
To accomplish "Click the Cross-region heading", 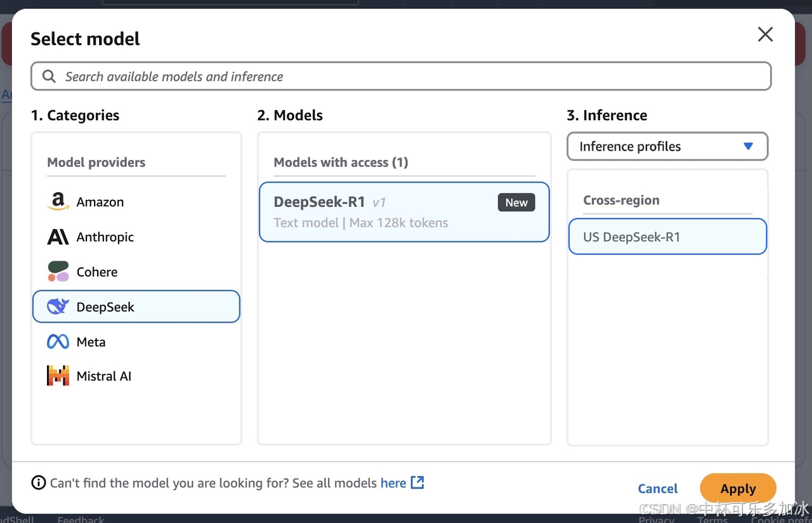I will point(621,200).
